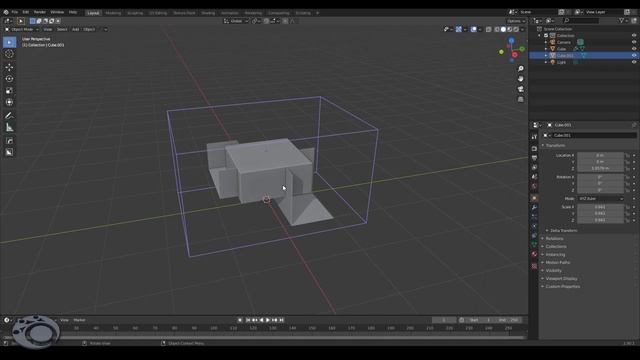640x360 pixels.
Task: Open the viewport Object menu
Action: click(89, 29)
